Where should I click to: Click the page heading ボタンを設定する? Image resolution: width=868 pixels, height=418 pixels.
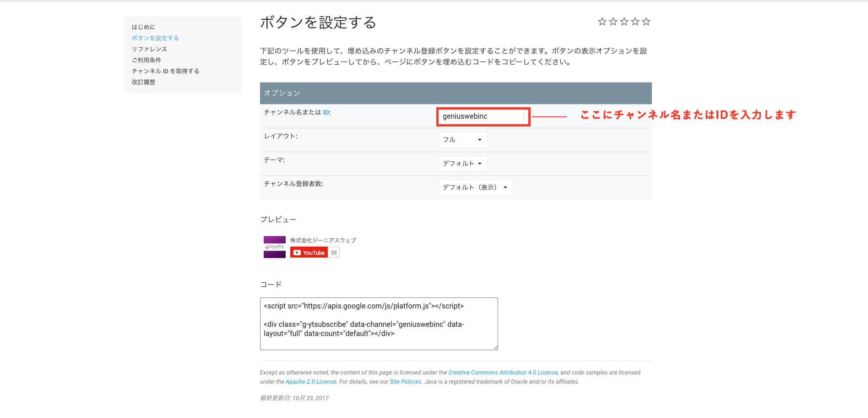[x=318, y=22]
